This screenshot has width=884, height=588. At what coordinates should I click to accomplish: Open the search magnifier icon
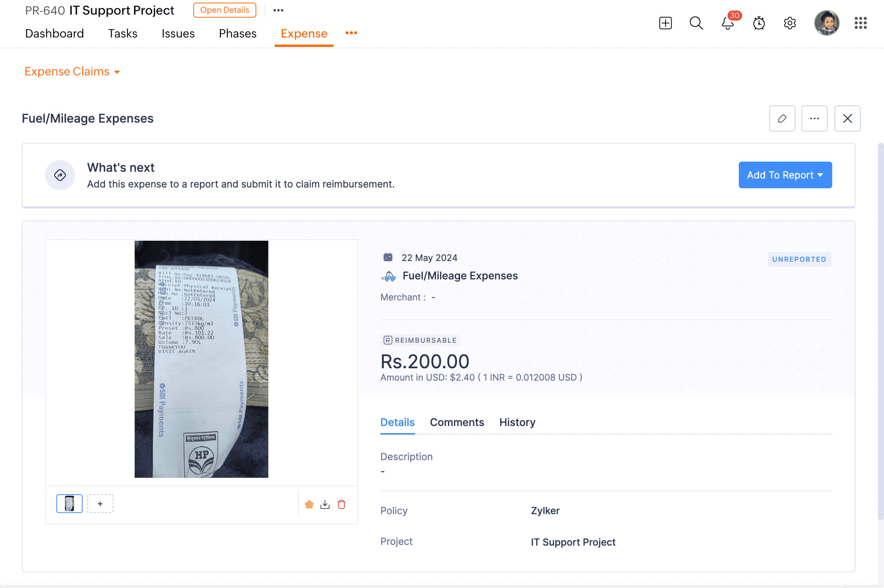696,23
